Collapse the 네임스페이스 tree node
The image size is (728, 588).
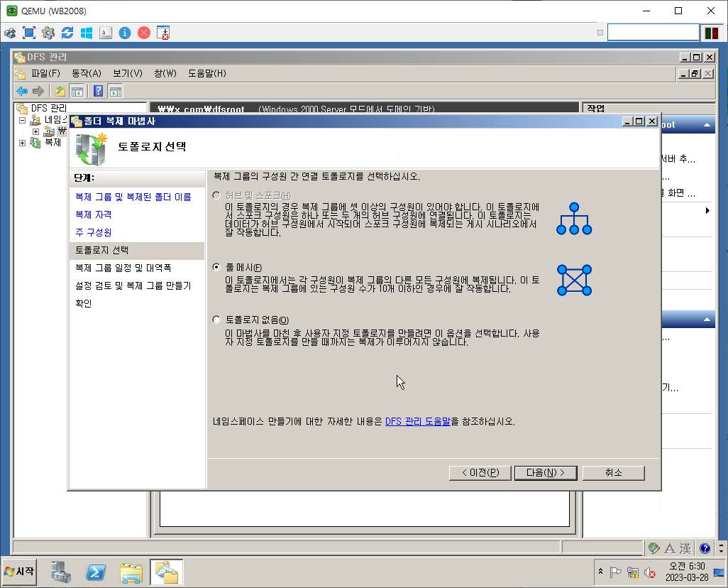22,120
